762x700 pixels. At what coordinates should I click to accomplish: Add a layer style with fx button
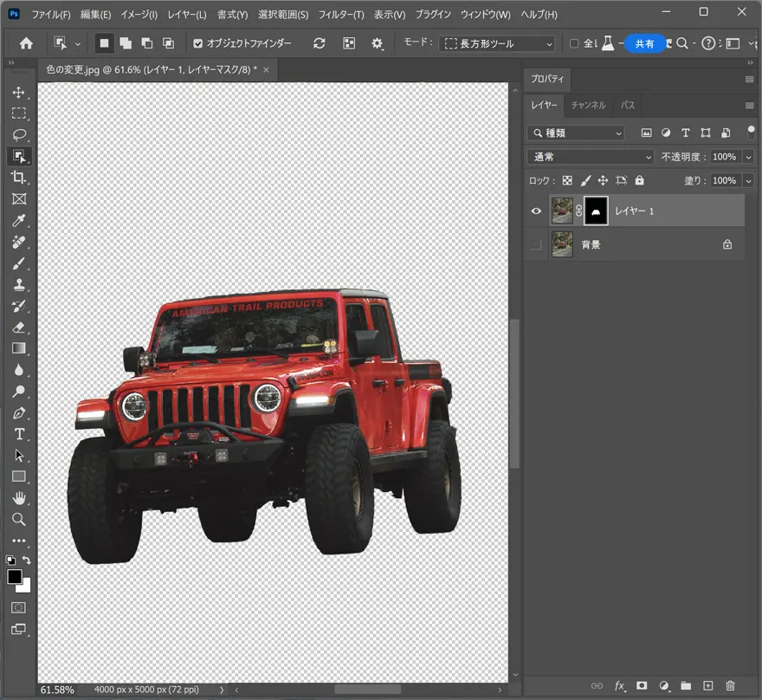[x=620, y=685]
